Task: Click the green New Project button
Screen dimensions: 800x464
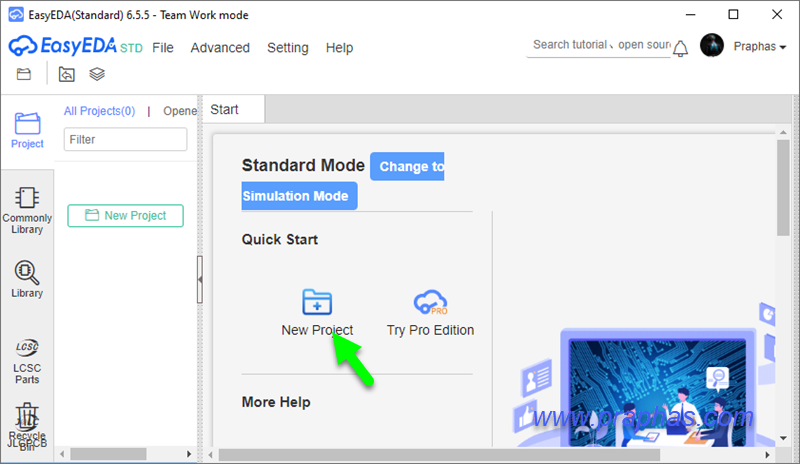Action: 126,215
